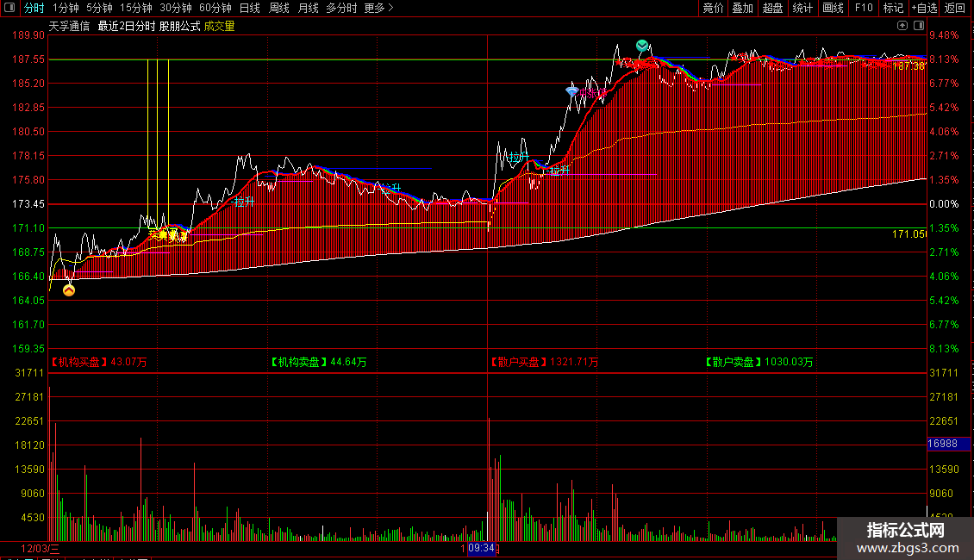Expand the 更多 period options
The width and height of the screenshot is (974, 560).
click(x=379, y=8)
